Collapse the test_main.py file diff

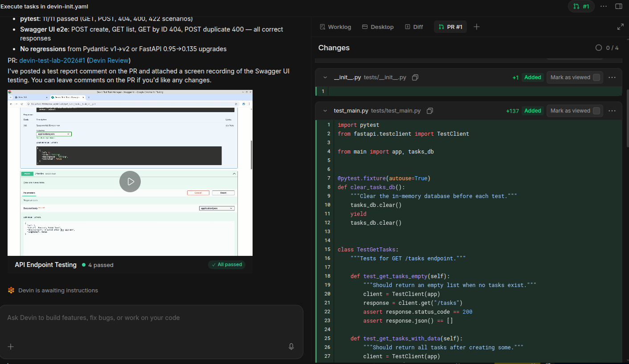(325, 111)
